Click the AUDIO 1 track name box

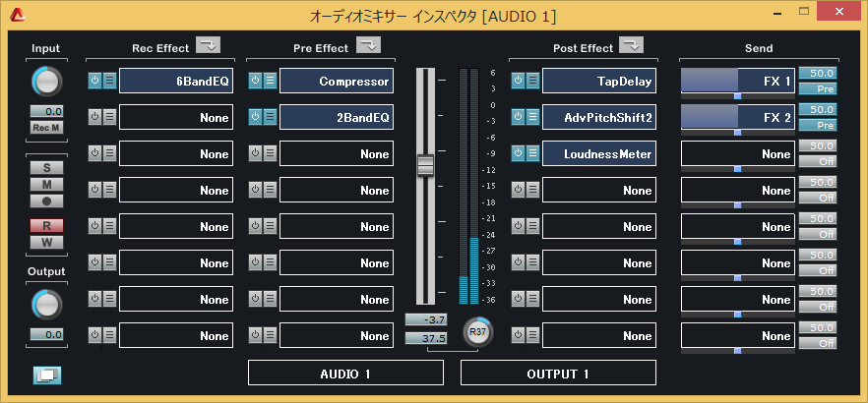345,373
